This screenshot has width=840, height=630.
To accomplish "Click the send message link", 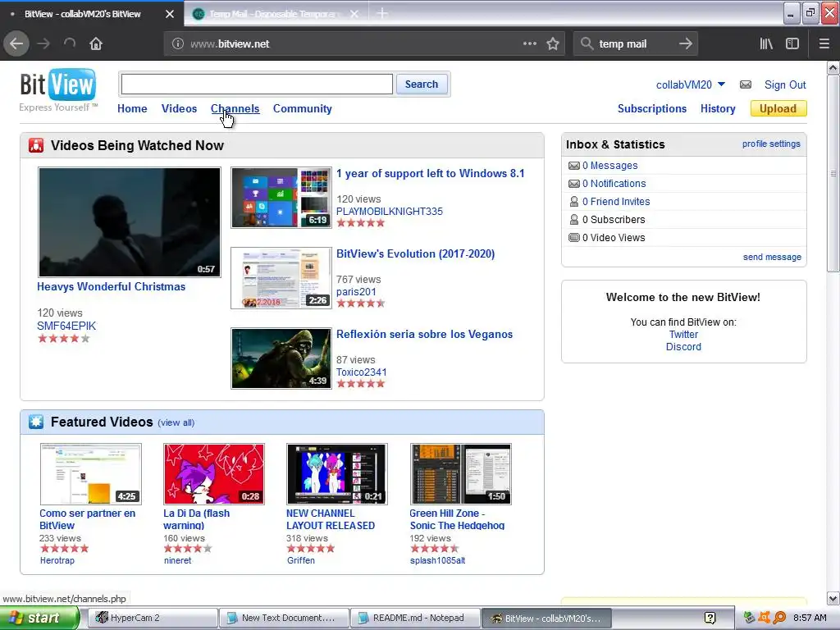I will 772,257.
